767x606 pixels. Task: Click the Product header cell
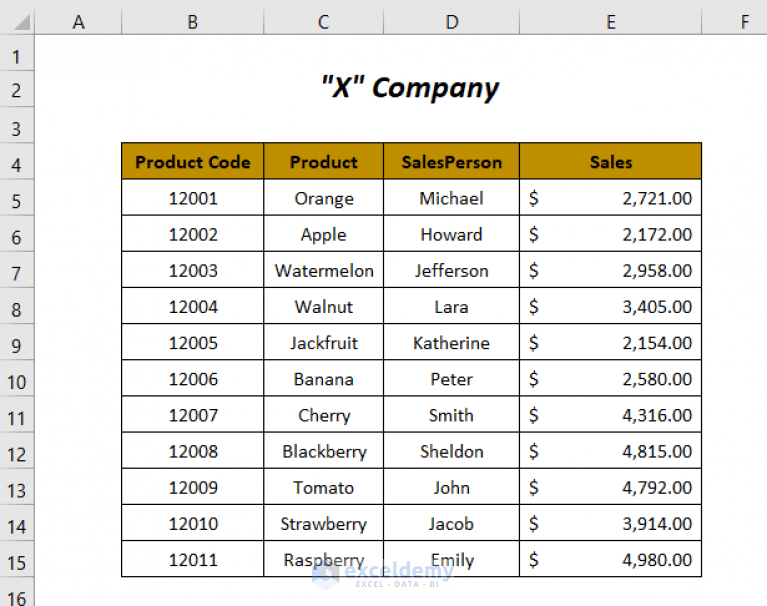(323, 161)
